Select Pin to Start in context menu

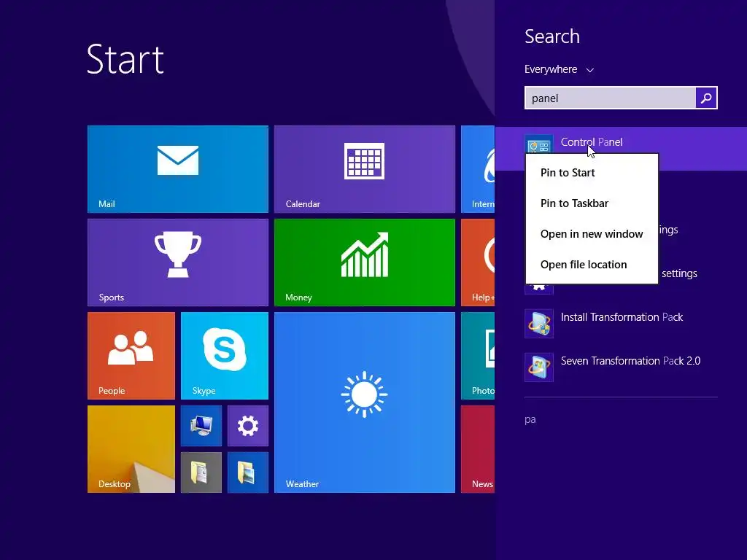pos(592,173)
